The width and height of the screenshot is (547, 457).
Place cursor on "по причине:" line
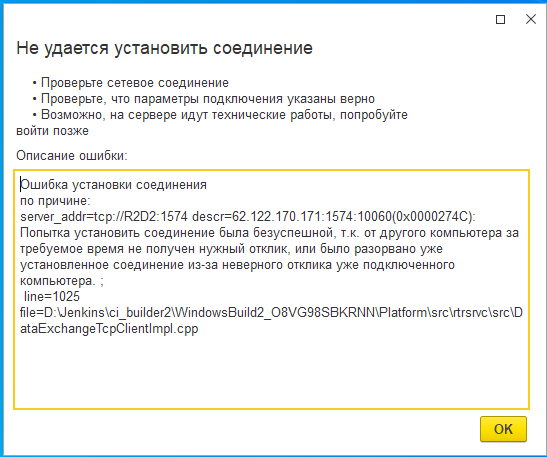coord(55,201)
